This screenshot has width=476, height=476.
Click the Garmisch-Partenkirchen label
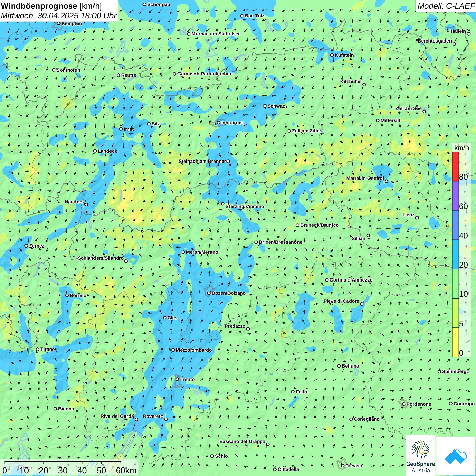point(205,74)
